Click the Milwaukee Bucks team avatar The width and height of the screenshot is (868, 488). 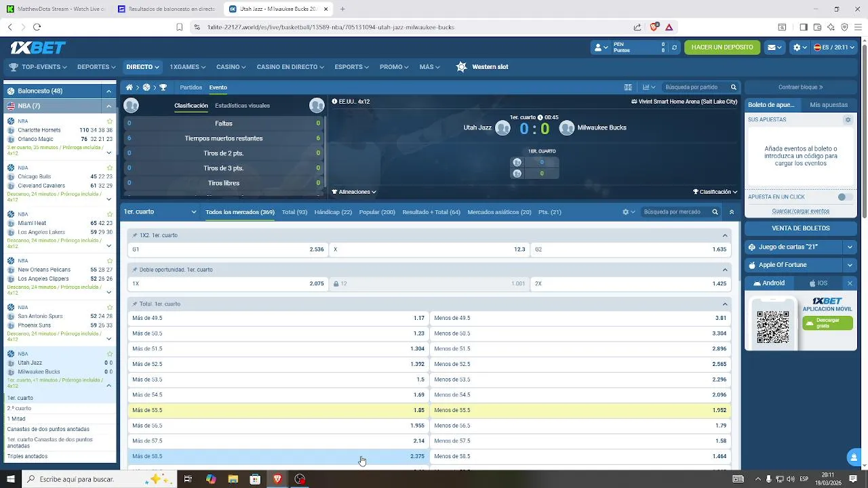tap(567, 127)
